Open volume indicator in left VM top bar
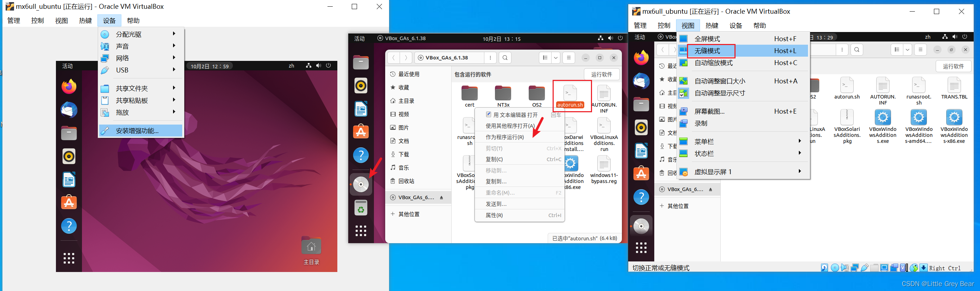Image resolution: width=980 pixels, height=291 pixels. point(318,66)
